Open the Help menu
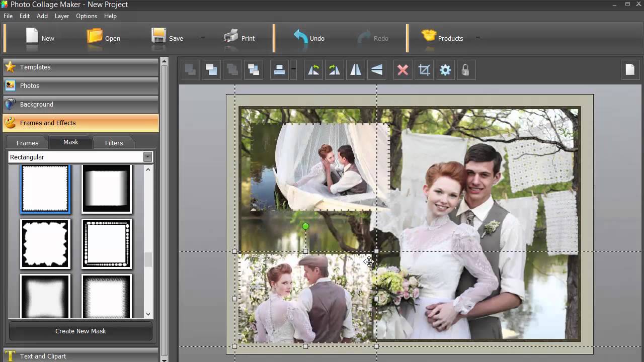This screenshot has width=644, height=362. [110, 16]
